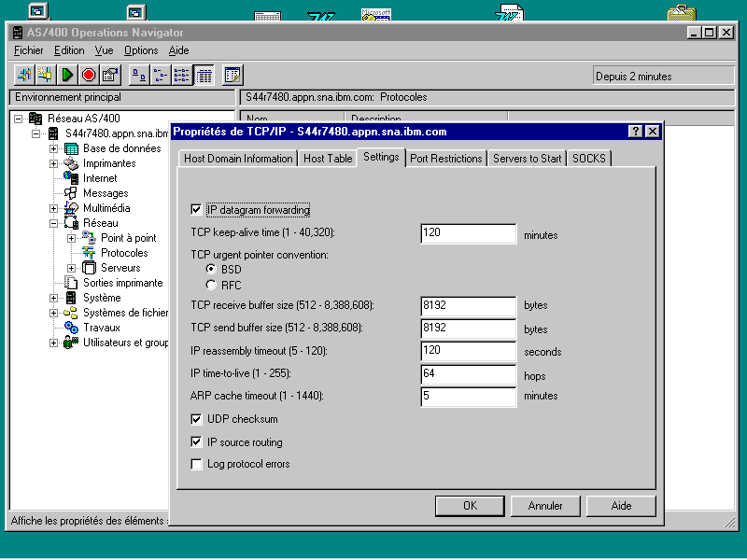Open the Properties toolbar icon beside Stop

[x=110, y=75]
